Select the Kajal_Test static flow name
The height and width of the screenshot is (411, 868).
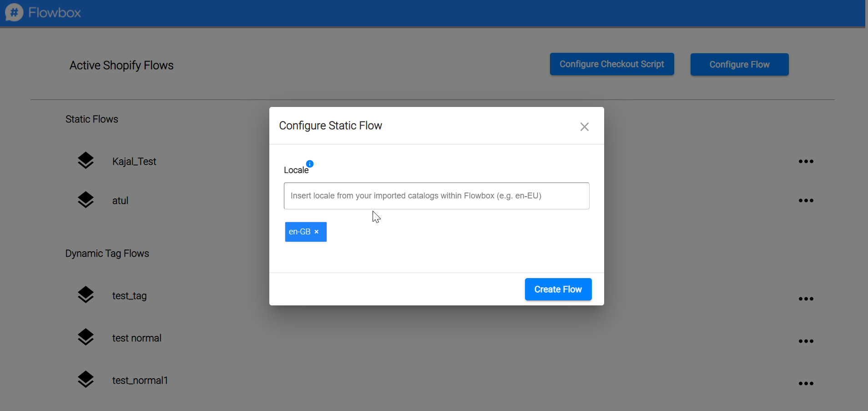(134, 162)
